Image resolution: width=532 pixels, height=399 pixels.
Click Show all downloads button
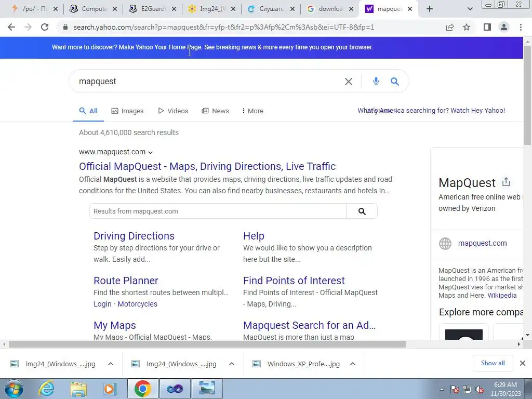[x=493, y=363]
